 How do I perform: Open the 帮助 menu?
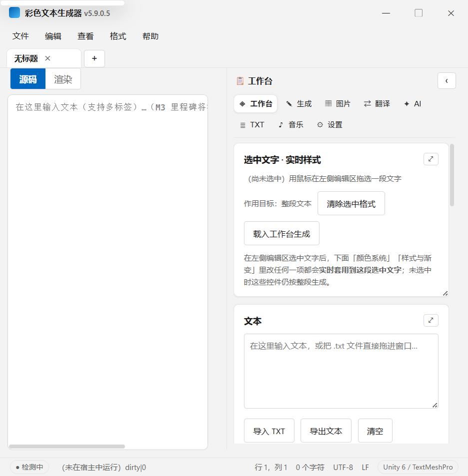point(150,36)
